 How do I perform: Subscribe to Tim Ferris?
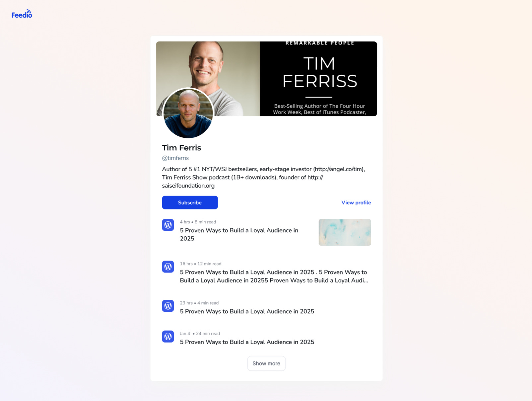(190, 202)
